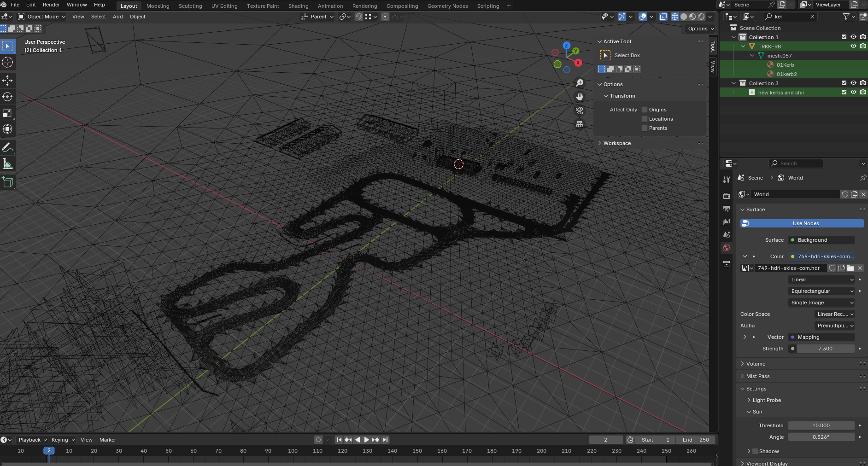Open the Playback popover in timeline

[32, 440]
